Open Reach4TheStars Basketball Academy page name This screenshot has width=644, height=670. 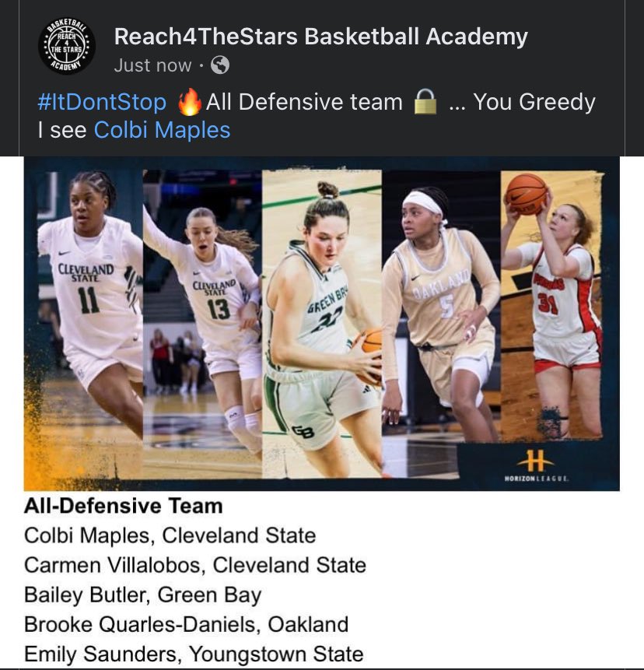click(320, 37)
